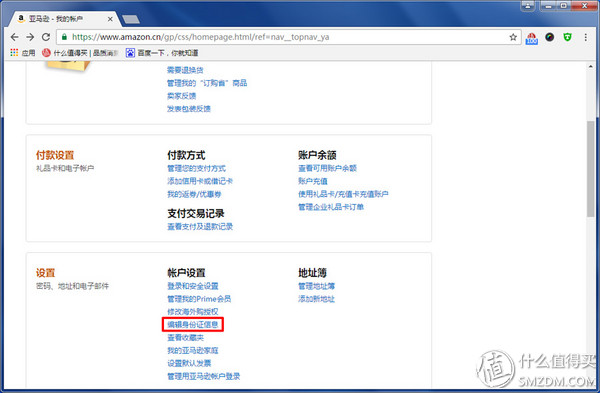Open the green shield extension
Viewport: 600px width, 393px height.
coord(567,37)
